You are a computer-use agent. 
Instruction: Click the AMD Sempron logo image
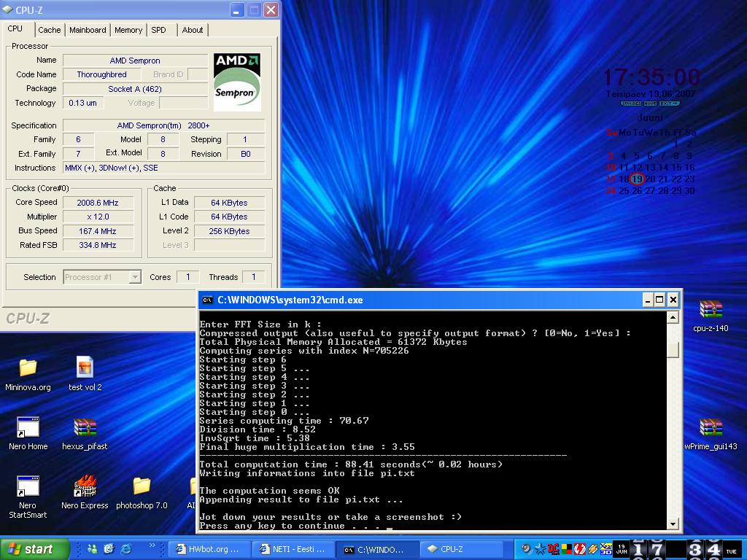pyautogui.click(x=237, y=82)
